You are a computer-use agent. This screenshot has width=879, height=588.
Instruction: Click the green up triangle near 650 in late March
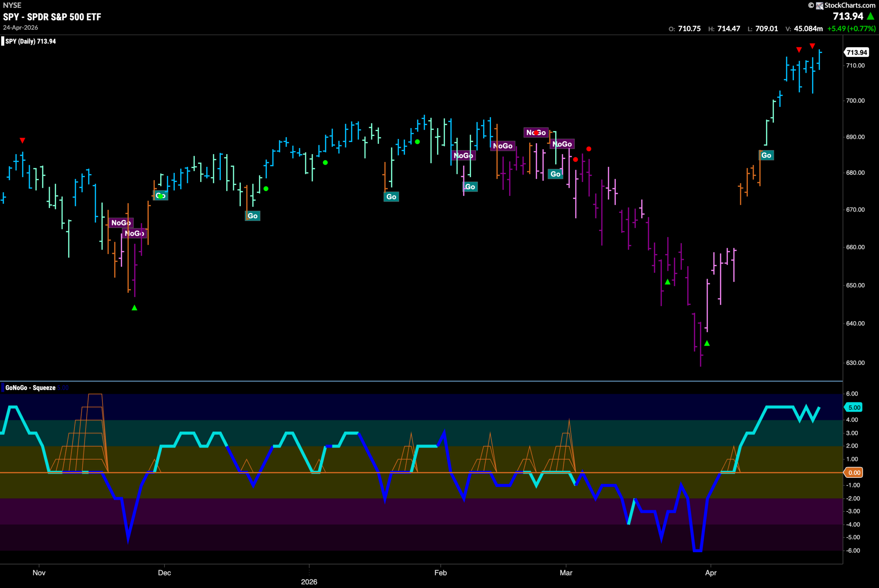[667, 281]
